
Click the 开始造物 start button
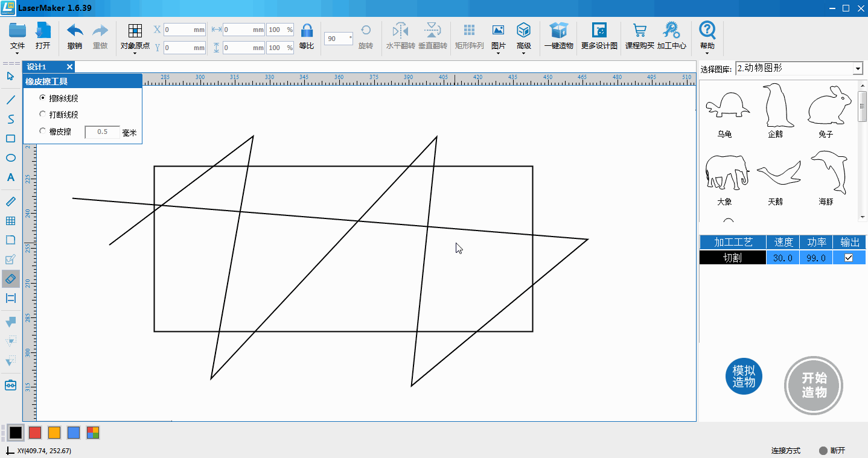point(814,385)
